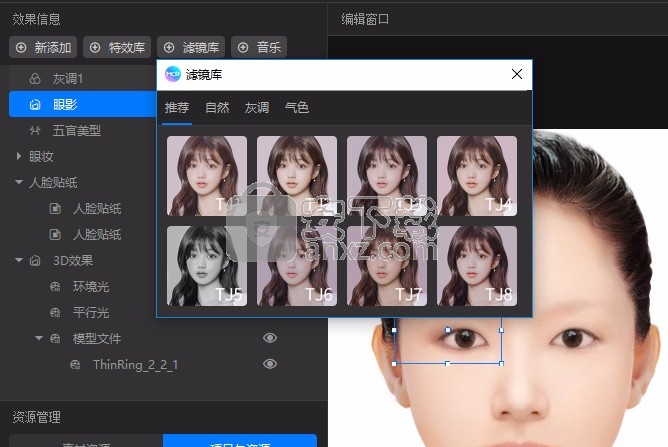Click the 效果信息 panel title
This screenshot has width=668, height=447.
pos(36,19)
